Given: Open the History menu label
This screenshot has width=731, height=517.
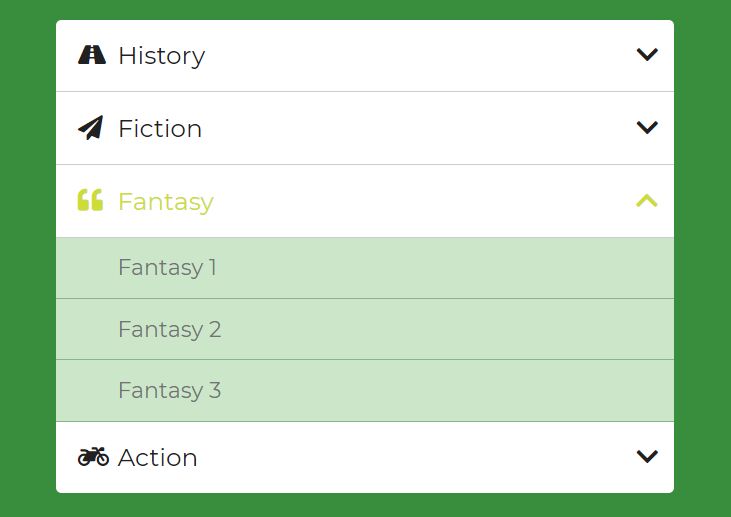Looking at the screenshot, I should 162,56.
